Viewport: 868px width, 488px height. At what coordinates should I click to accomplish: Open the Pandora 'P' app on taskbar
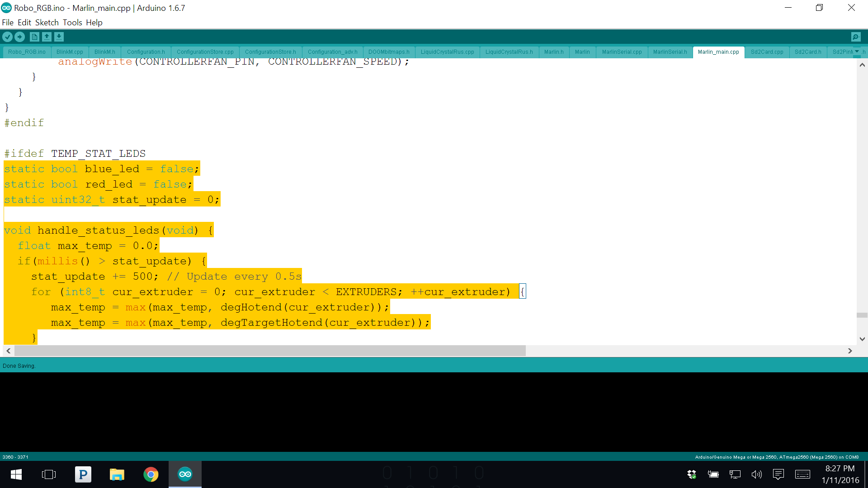point(83,474)
